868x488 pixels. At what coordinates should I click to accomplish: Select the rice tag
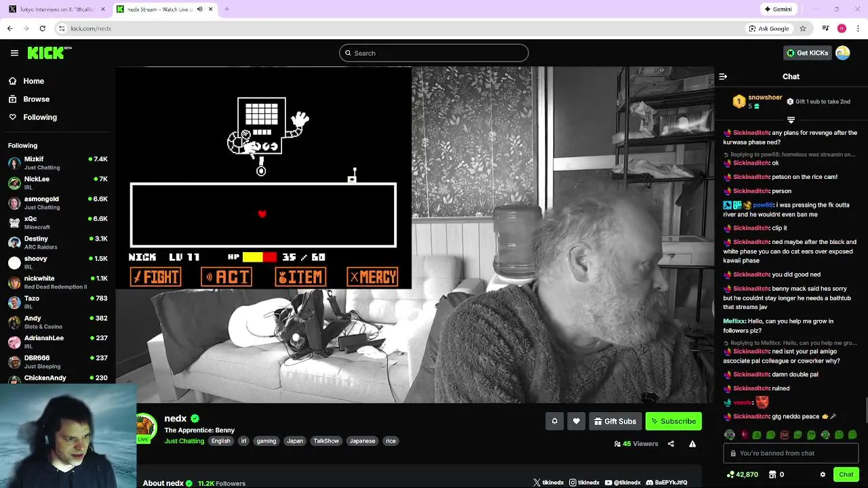pyautogui.click(x=391, y=441)
